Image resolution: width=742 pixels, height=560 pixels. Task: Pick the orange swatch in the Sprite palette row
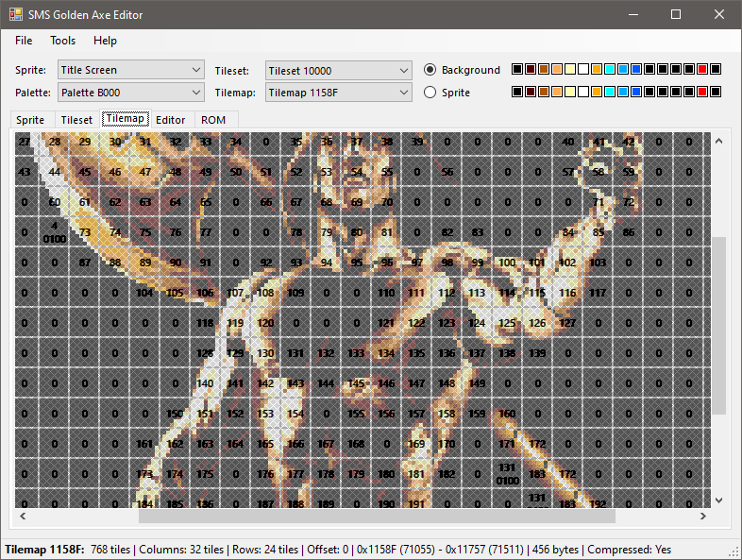pos(597,92)
